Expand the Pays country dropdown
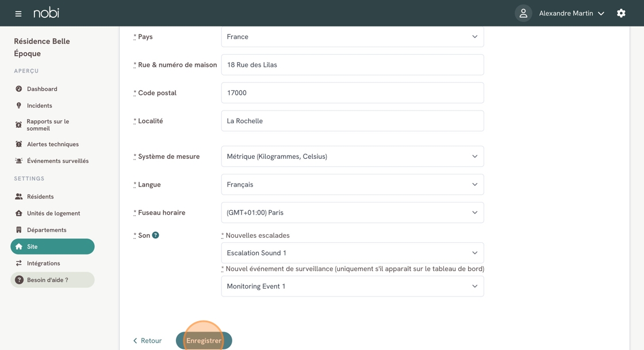 point(352,37)
